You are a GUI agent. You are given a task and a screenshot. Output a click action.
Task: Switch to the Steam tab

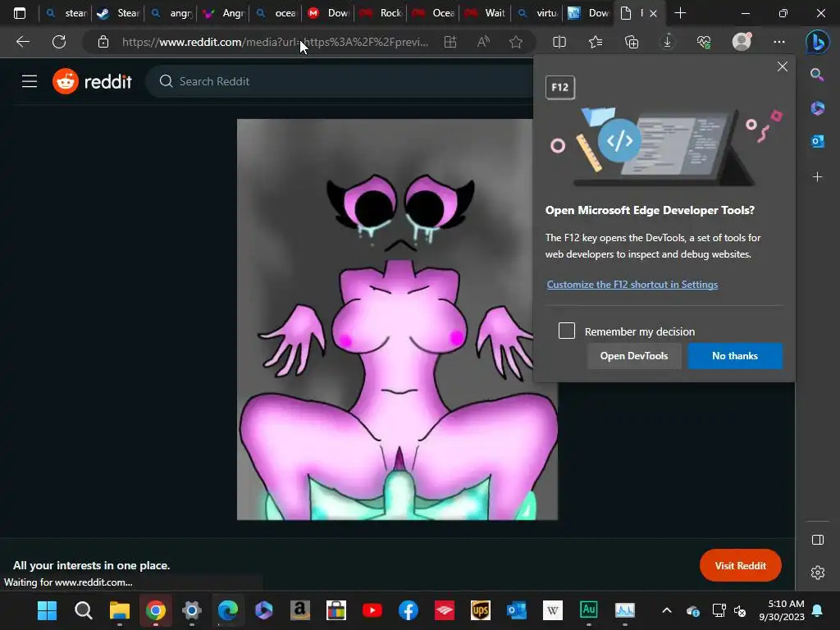(x=118, y=13)
